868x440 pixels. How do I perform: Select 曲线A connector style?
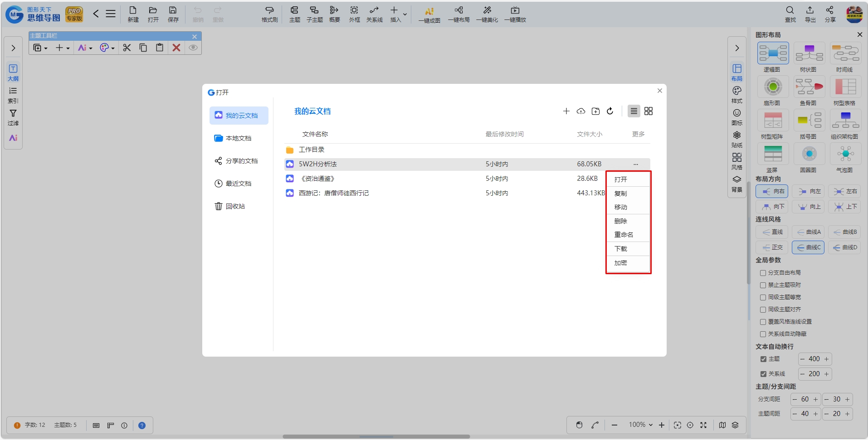click(808, 232)
